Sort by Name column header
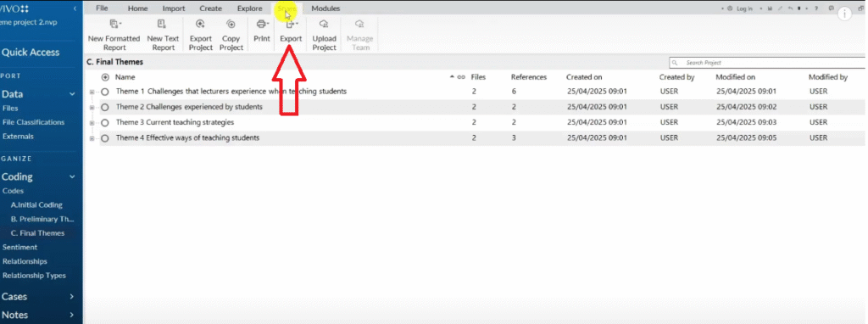Viewport: 868px width, 324px height. [125, 77]
